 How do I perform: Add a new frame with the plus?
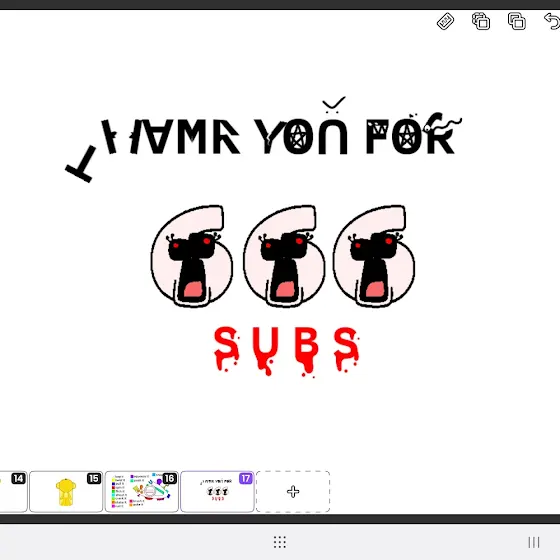(x=293, y=491)
